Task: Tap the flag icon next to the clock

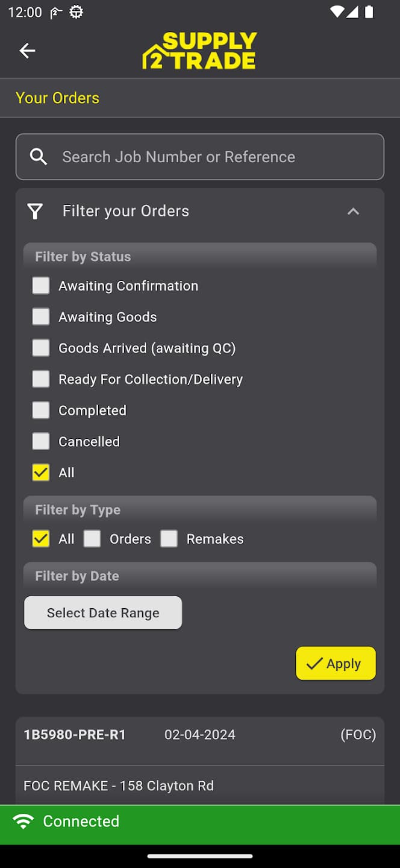Action: tap(55, 11)
